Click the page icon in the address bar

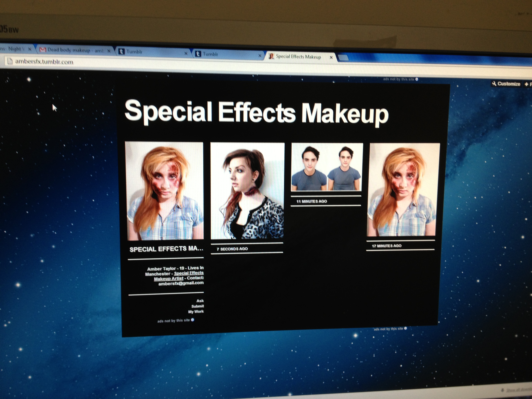point(10,61)
